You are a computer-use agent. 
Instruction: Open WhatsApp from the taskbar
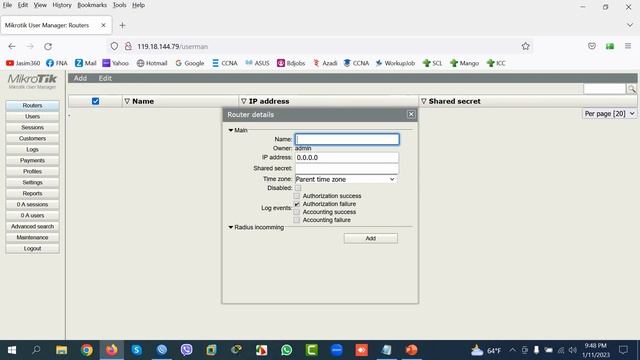tap(287, 350)
